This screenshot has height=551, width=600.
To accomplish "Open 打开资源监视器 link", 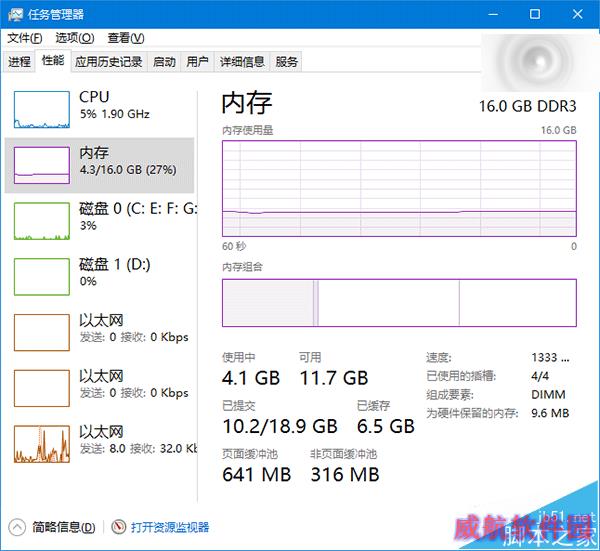I will (x=170, y=527).
